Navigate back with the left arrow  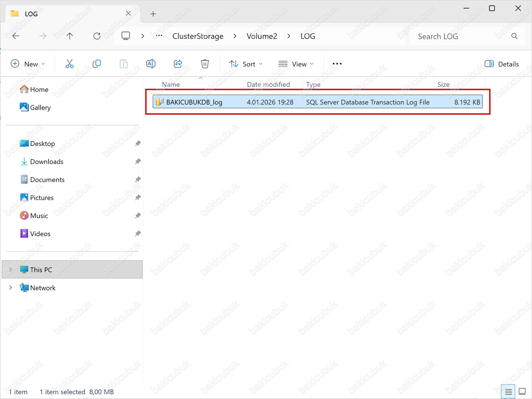[x=16, y=36]
